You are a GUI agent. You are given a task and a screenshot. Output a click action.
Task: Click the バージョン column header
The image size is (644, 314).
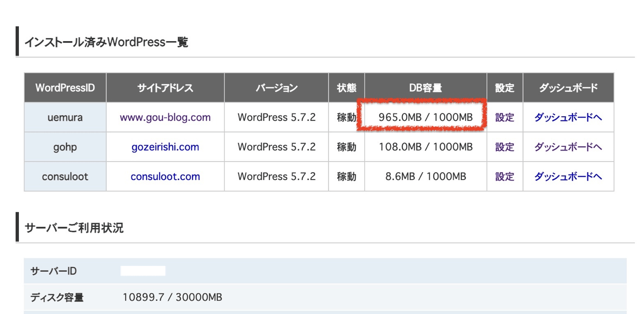tap(276, 88)
